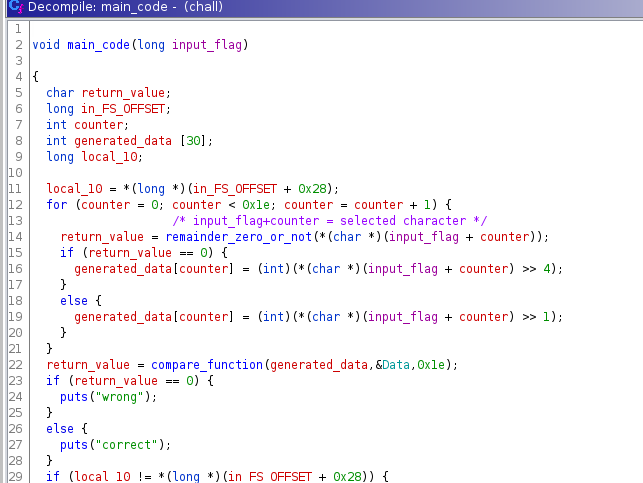Click 'return_value' declaration on line 5
Image resolution: width=643 pixels, height=483 pixels.
[123, 93]
